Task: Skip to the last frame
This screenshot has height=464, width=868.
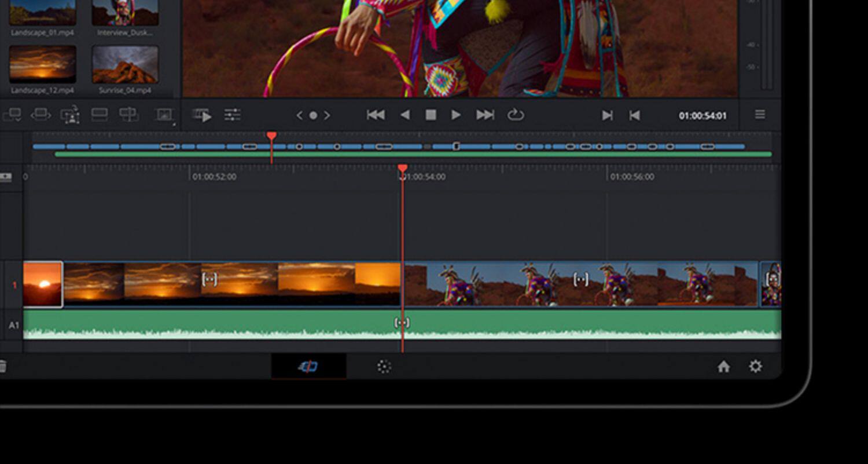Action: pos(485,115)
